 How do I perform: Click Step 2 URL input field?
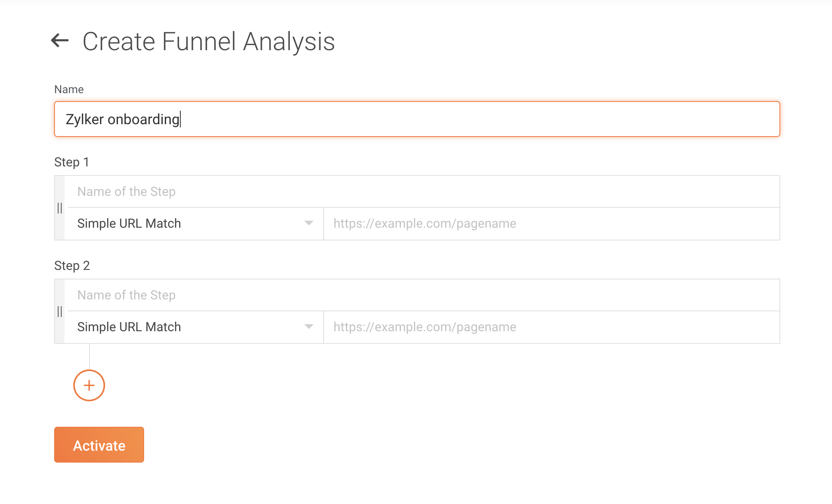point(551,327)
